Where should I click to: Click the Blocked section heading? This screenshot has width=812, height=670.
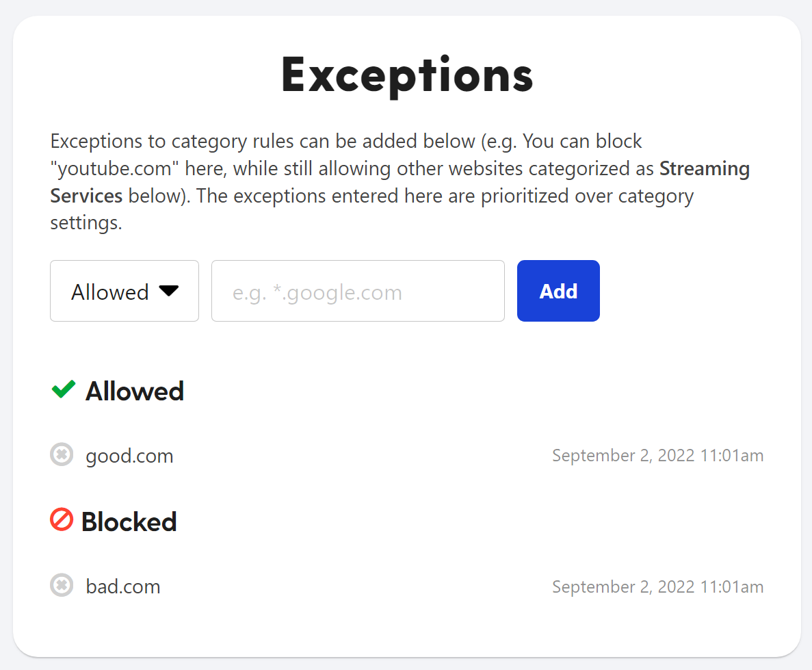click(129, 521)
